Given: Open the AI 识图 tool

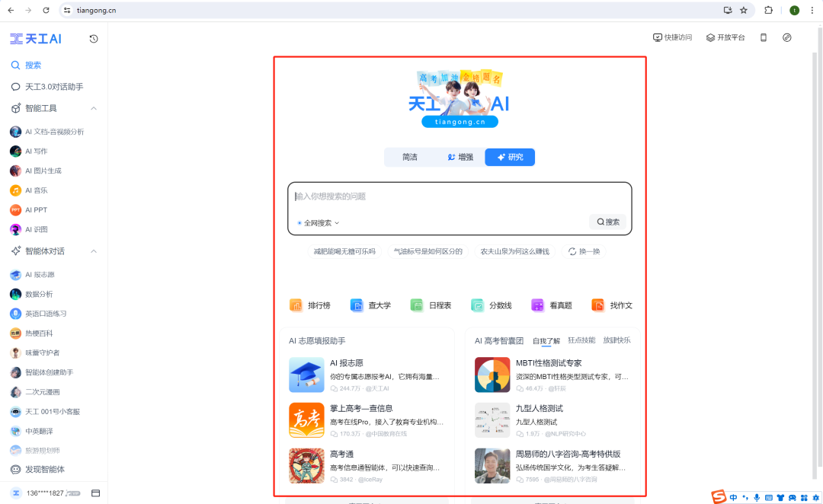Looking at the screenshot, I should coord(29,229).
